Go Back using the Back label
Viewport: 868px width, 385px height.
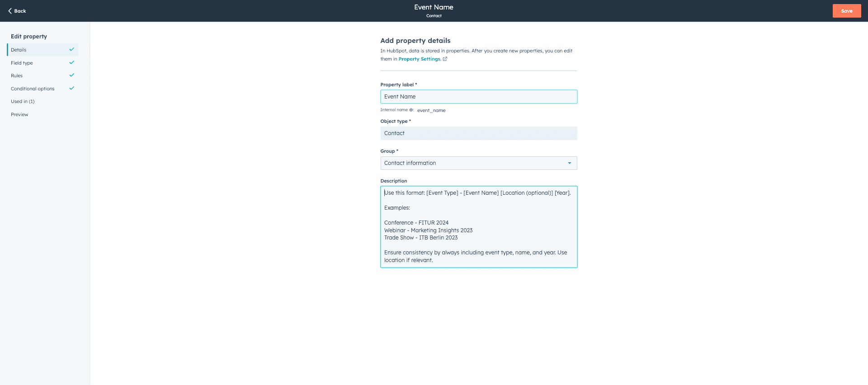click(x=20, y=11)
